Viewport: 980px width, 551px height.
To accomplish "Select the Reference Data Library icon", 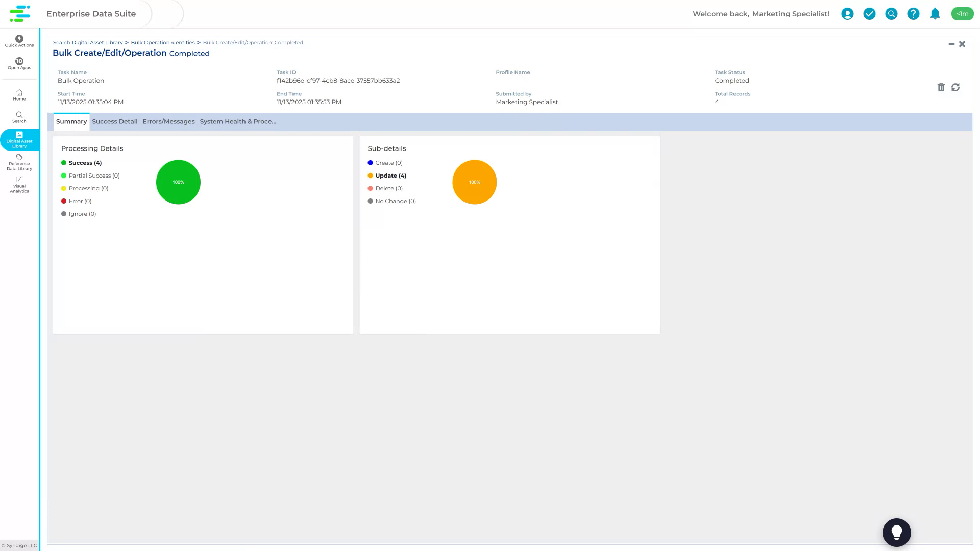I will pos(19,162).
